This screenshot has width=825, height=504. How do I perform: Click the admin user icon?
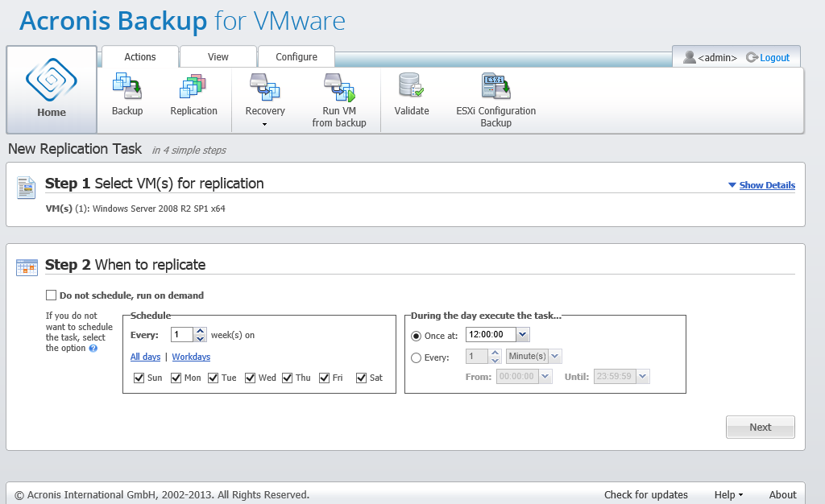[x=690, y=56]
